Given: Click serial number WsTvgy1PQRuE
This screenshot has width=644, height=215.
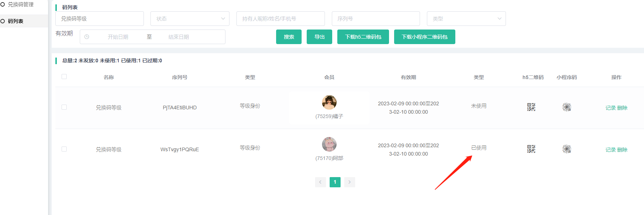Looking at the screenshot, I should point(180,149).
